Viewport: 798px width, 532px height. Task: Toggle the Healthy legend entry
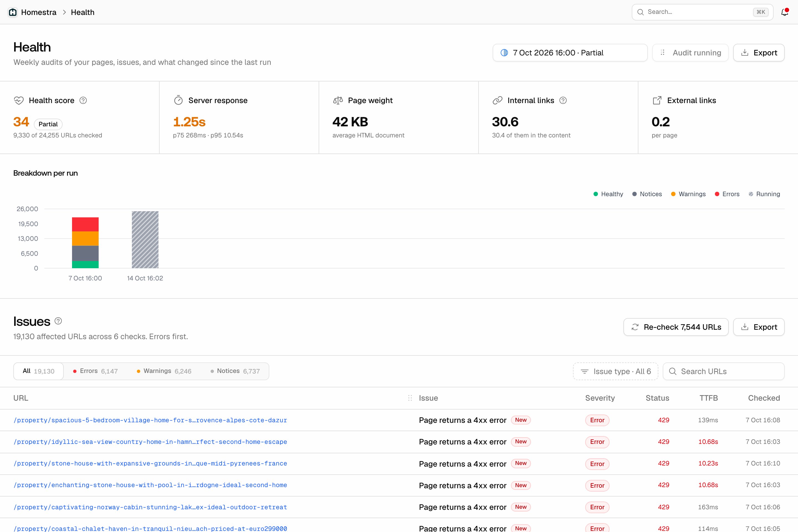pyautogui.click(x=608, y=194)
